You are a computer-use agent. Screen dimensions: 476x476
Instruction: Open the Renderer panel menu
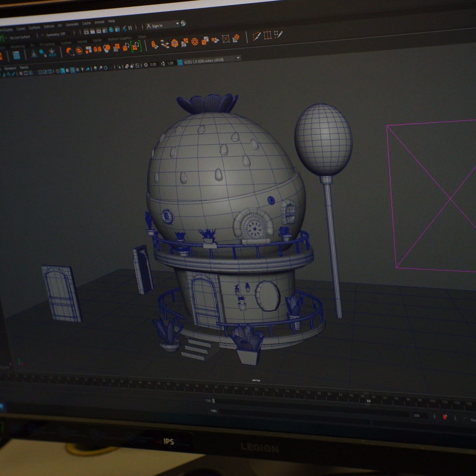click(x=10, y=68)
